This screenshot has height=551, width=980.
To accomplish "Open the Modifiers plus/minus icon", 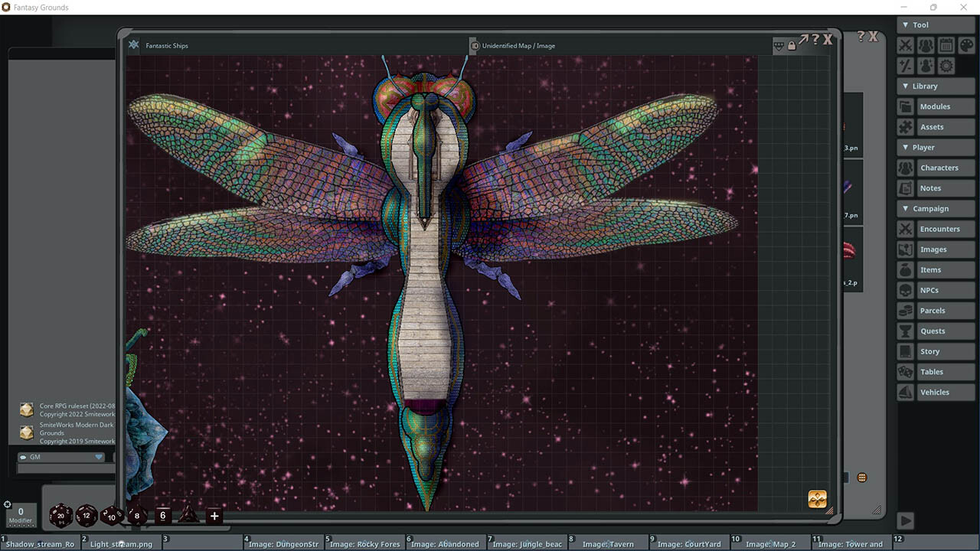I will [x=905, y=65].
